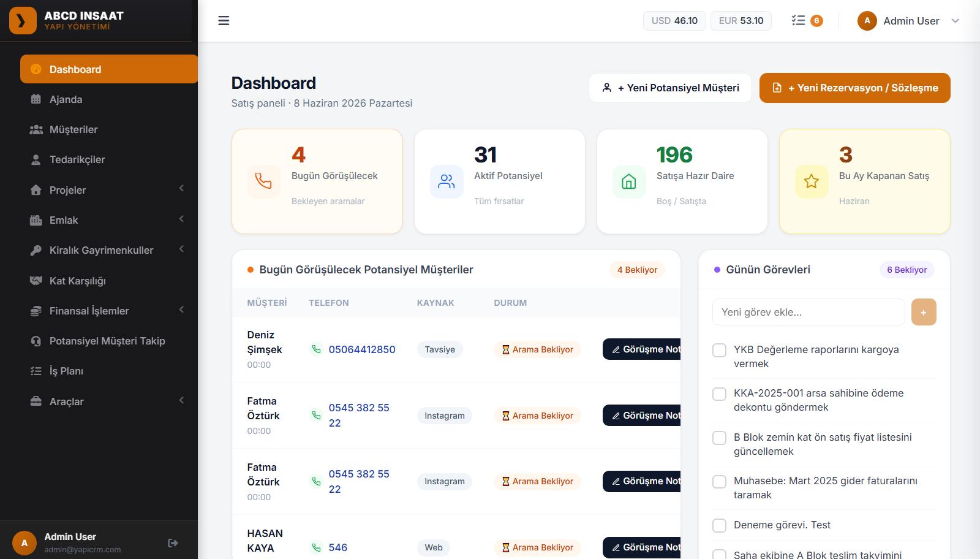Add task with the orange plus button
980x559 pixels.
click(x=924, y=312)
